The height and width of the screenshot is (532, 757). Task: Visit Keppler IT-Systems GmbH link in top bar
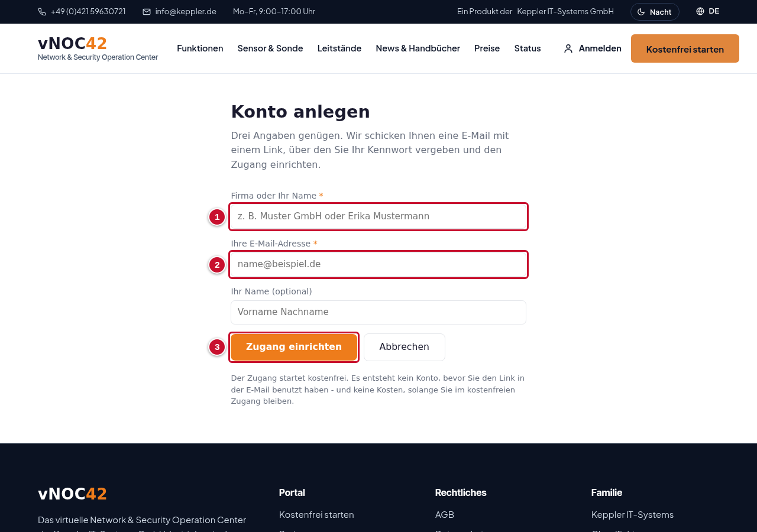[x=565, y=11]
